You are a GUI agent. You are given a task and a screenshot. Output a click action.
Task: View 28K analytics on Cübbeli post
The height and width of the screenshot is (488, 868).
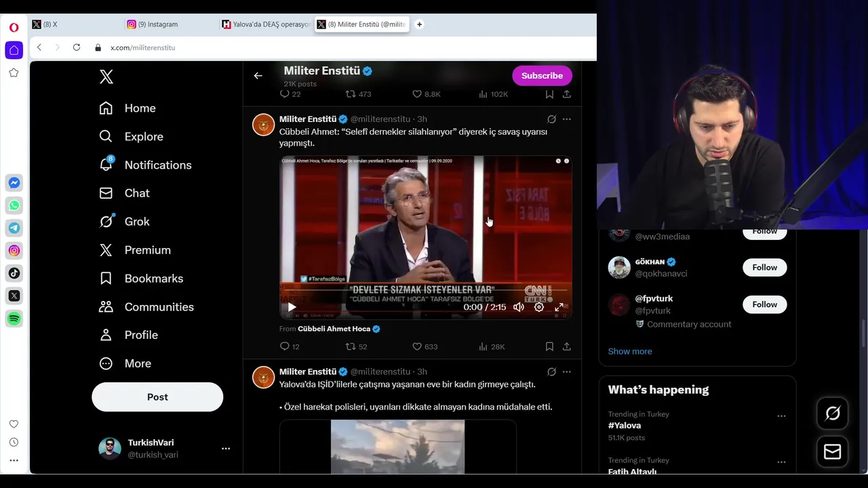coord(492,346)
